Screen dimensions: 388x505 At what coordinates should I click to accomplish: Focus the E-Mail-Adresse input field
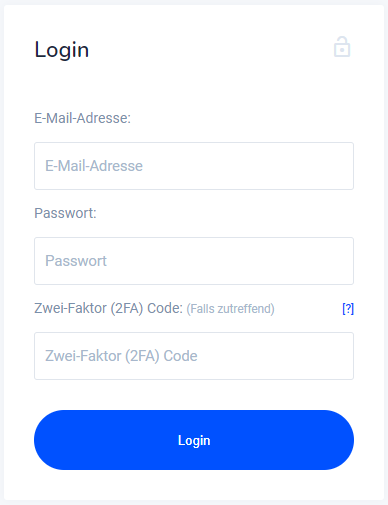tap(194, 166)
